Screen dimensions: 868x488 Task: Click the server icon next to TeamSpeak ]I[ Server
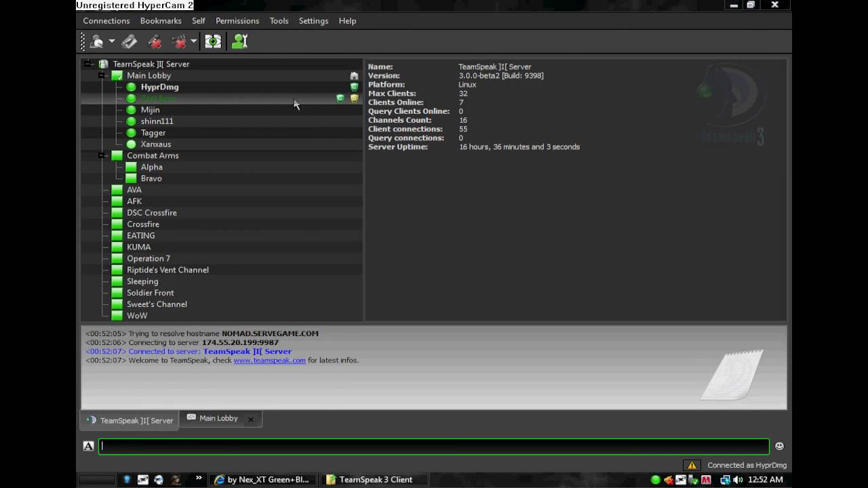[x=104, y=64]
